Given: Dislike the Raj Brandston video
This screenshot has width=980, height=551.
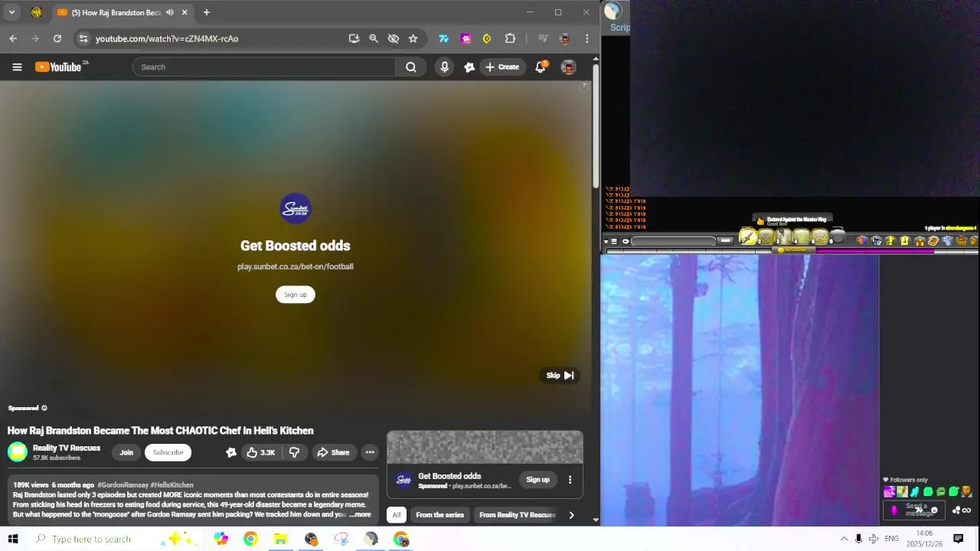Looking at the screenshot, I should (294, 453).
